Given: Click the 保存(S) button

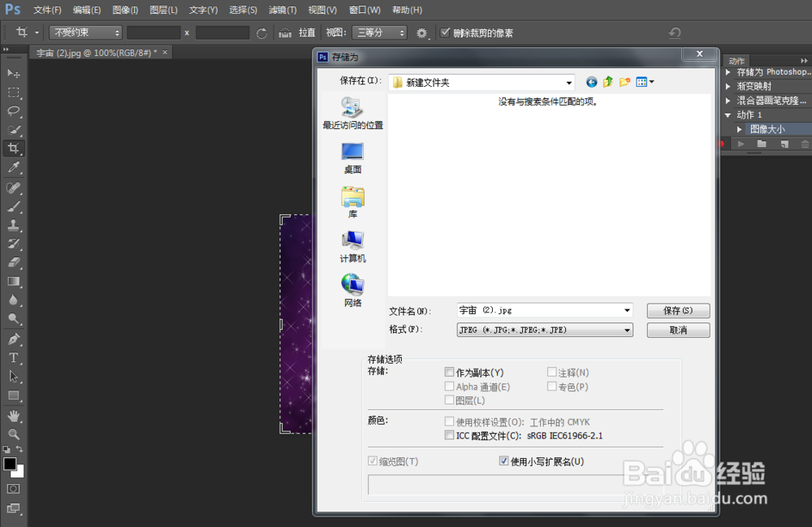Looking at the screenshot, I should (678, 311).
